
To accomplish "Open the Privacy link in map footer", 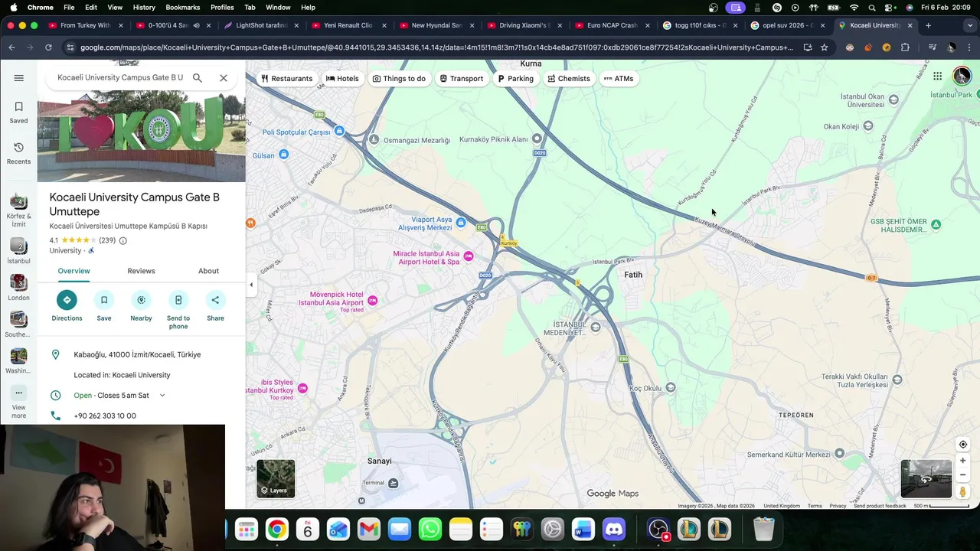I will 838,506.
